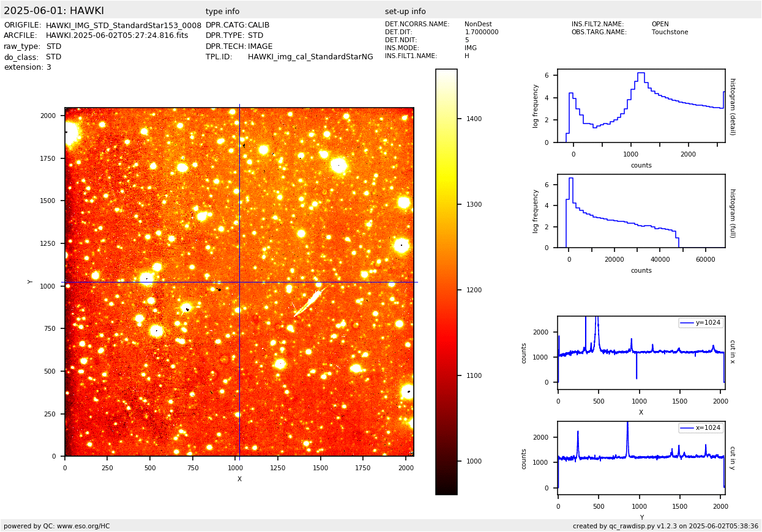Image resolution: width=762 pixels, height=532 pixels.
Task: Select the ARCFILE fits filename text
Action: pyautogui.click(x=117, y=35)
